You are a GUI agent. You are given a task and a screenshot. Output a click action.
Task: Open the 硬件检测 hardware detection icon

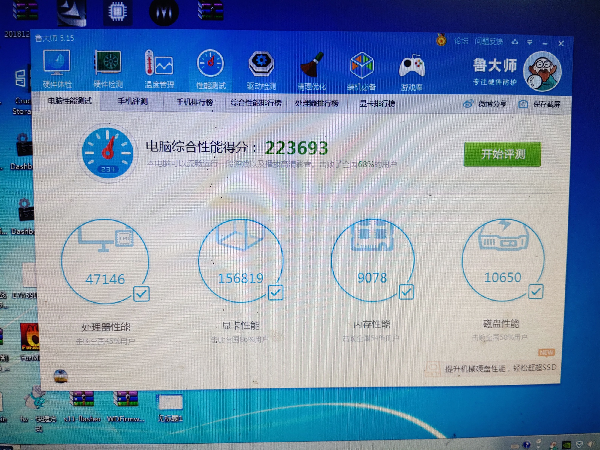tap(108, 69)
